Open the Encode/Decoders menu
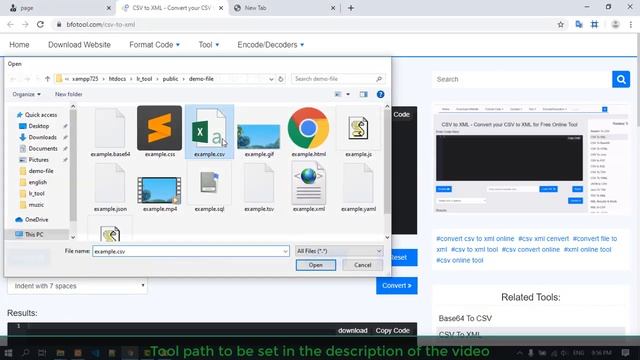 271,45
